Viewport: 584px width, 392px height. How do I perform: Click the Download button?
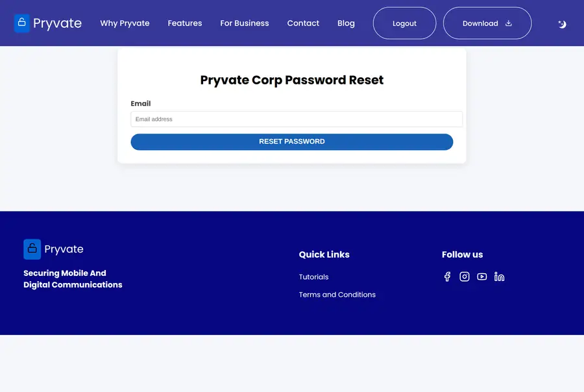point(487,23)
